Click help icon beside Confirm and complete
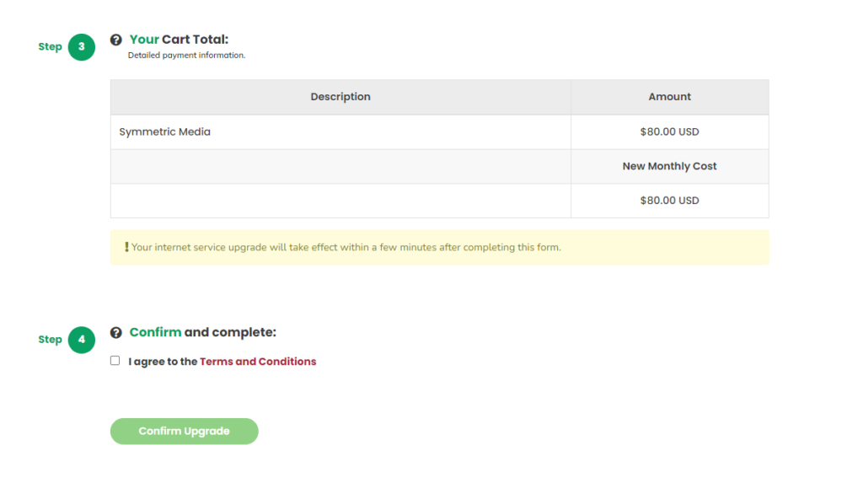This screenshot has height=504, width=863. [115, 332]
